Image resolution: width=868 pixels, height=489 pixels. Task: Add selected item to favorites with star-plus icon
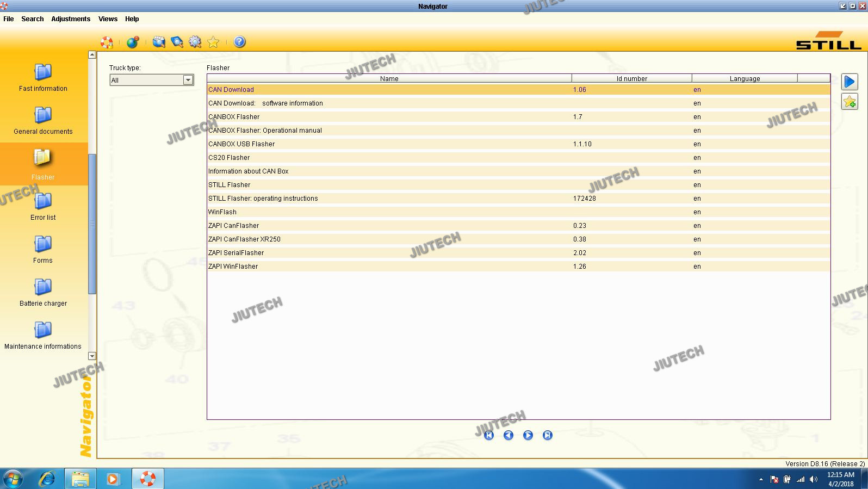coord(850,102)
